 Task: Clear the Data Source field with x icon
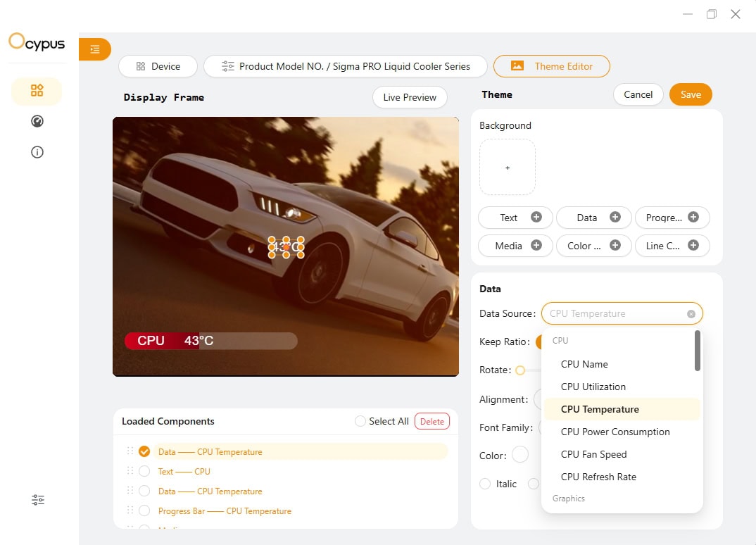point(691,314)
